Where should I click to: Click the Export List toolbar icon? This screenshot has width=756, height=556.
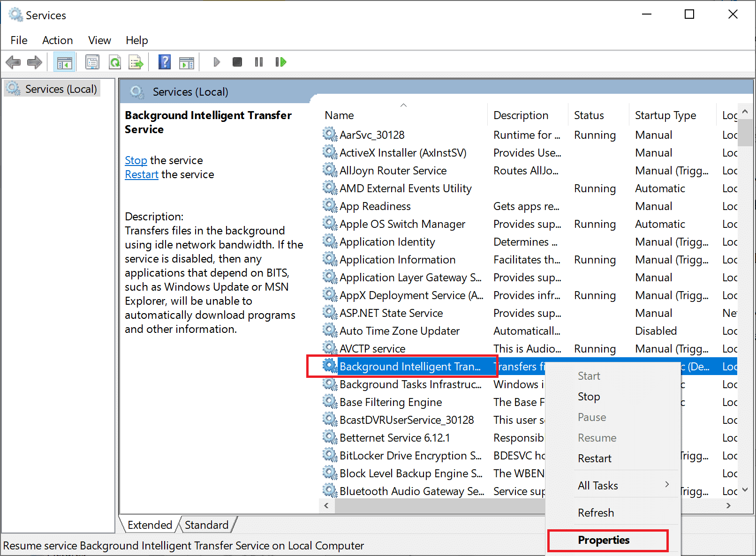(x=136, y=62)
